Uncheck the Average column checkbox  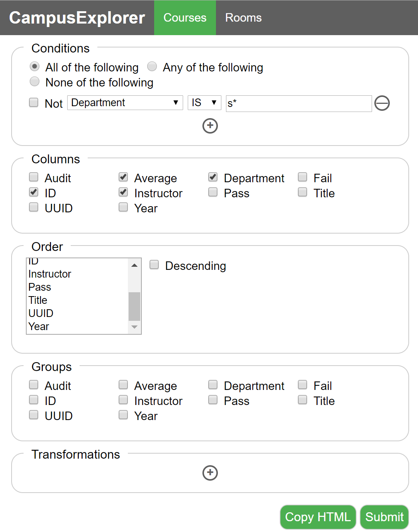pos(123,177)
